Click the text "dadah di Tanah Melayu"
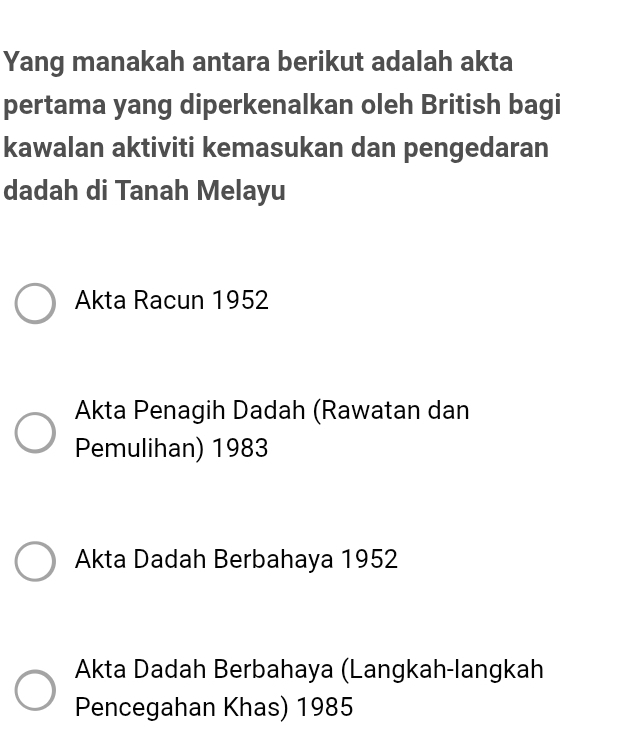 (x=145, y=191)
